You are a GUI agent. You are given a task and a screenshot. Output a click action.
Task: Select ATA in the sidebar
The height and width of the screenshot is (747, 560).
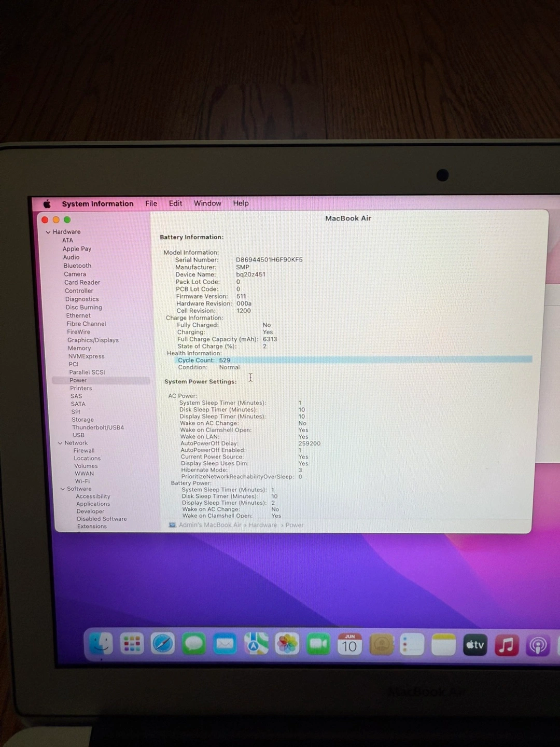68,240
